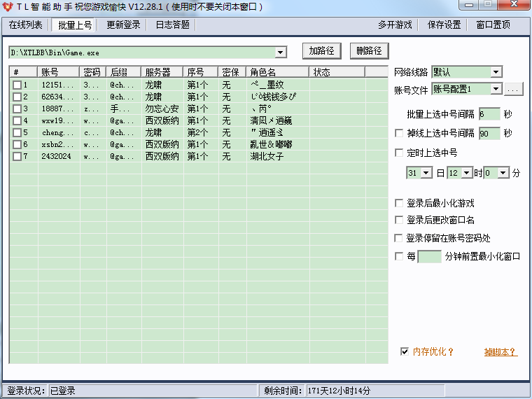The image size is (532, 399).
Task: Check the checkbox for account row 7
Action: (x=17, y=156)
